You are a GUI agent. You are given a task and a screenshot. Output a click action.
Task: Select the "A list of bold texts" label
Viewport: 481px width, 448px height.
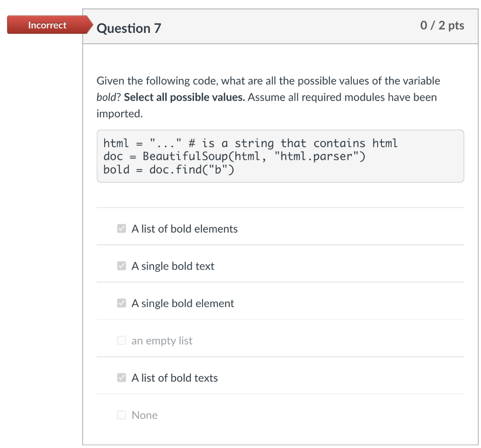tap(174, 377)
